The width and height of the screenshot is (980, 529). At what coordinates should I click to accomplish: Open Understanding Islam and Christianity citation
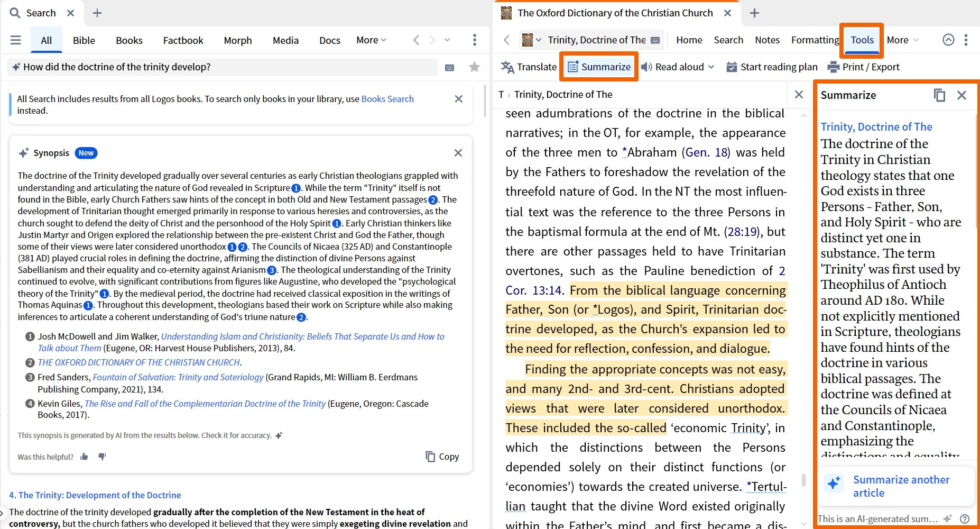pos(241,342)
